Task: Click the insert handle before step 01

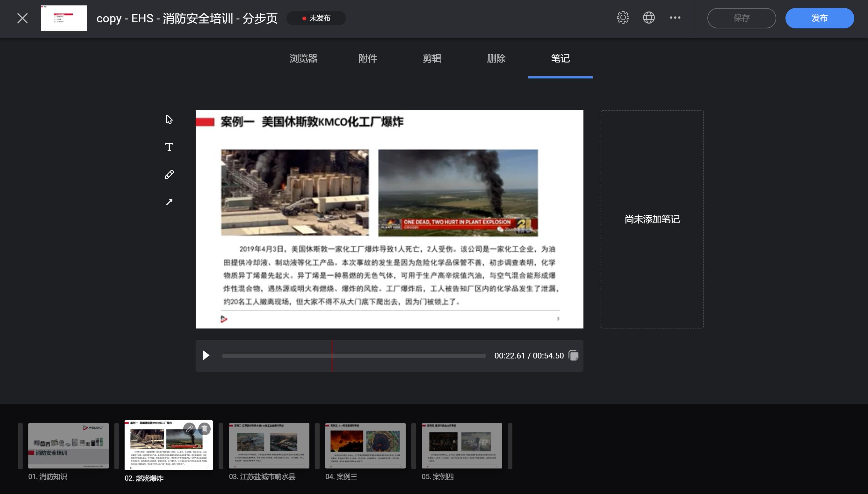Action: tap(20, 446)
